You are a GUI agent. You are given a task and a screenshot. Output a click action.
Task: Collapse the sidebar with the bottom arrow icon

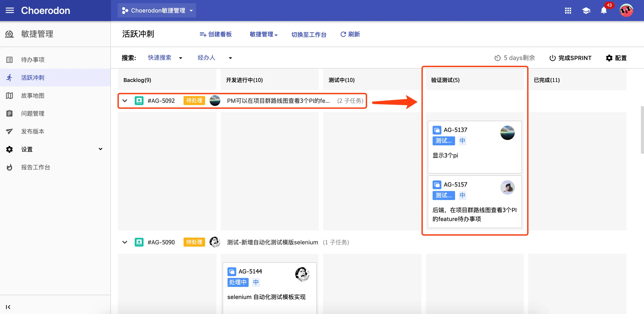pyautogui.click(x=8, y=307)
